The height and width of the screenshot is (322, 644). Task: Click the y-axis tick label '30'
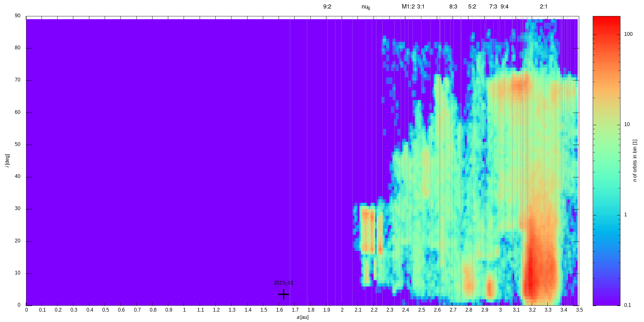click(17, 208)
